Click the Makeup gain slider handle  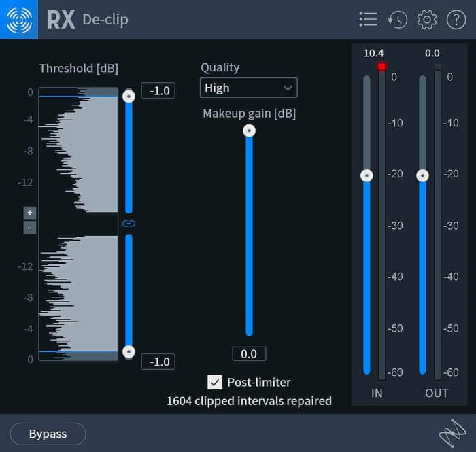tap(250, 131)
